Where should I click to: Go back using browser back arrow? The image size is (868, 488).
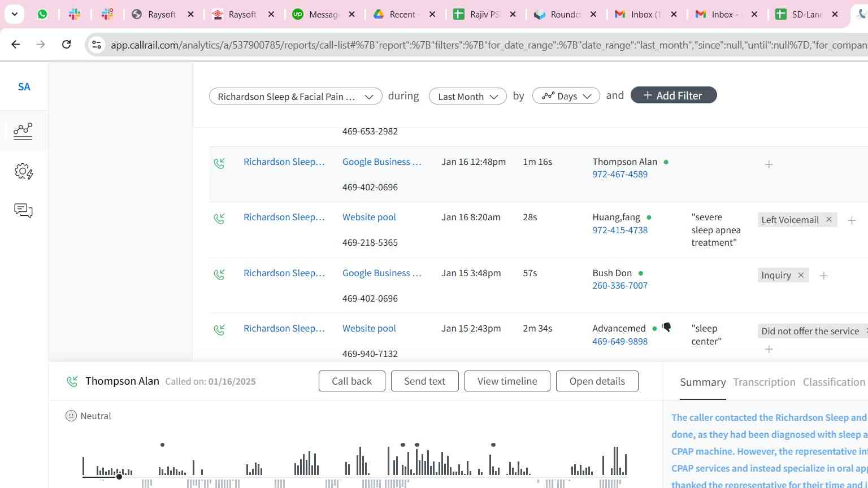(16, 44)
